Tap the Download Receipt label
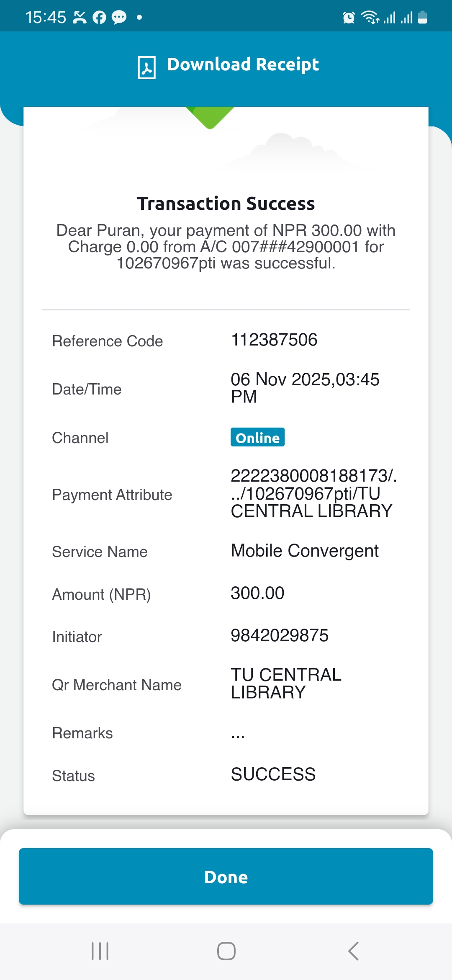Viewport: 452px width, 980px height. 243,64
